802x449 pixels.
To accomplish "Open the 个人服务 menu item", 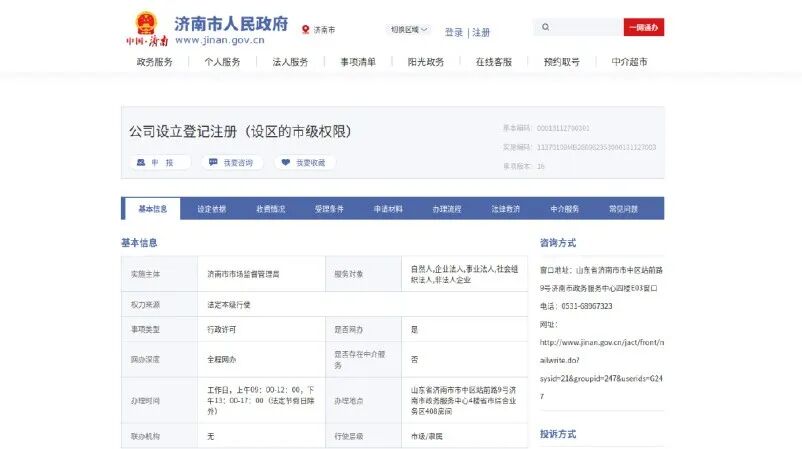I will pos(223,62).
